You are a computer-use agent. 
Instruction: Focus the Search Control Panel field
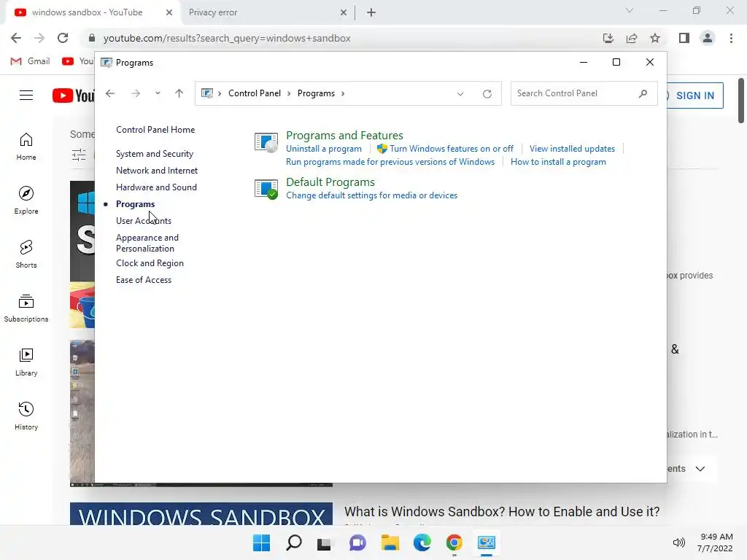pos(584,93)
